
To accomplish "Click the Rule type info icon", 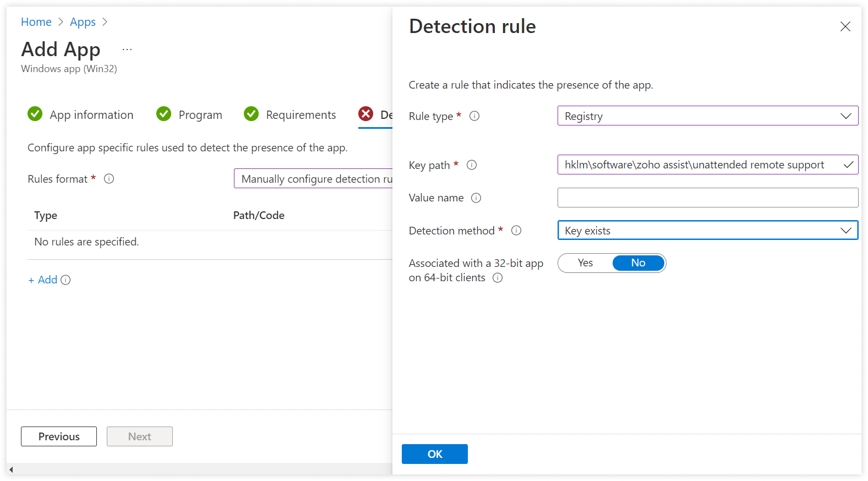I will pyautogui.click(x=474, y=116).
